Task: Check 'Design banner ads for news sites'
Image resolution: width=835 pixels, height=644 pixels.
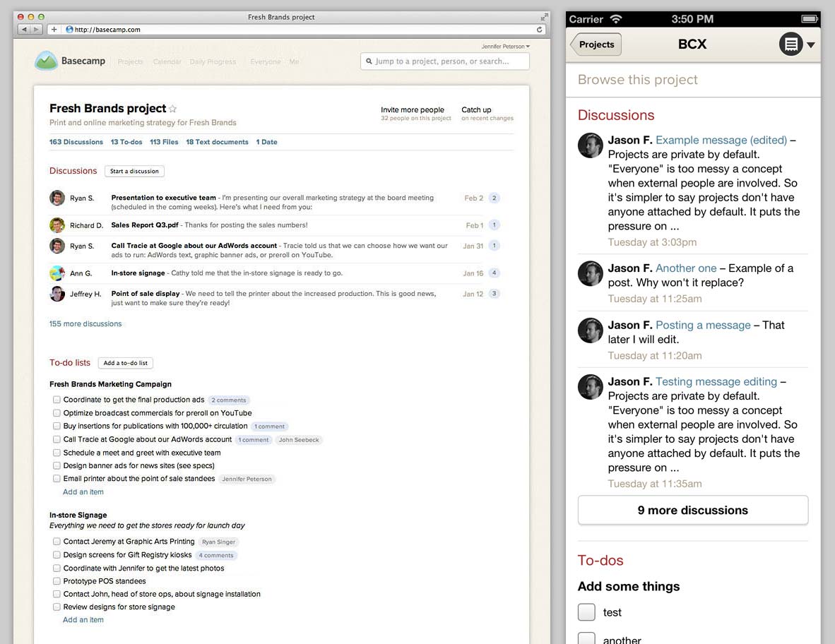Action: [x=57, y=466]
